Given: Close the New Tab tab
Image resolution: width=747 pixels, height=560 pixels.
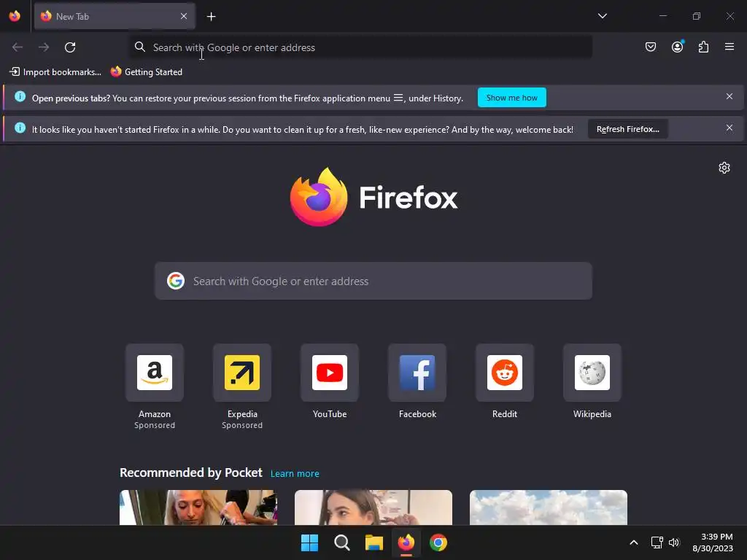Looking at the screenshot, I should click(x=183, y=16).
